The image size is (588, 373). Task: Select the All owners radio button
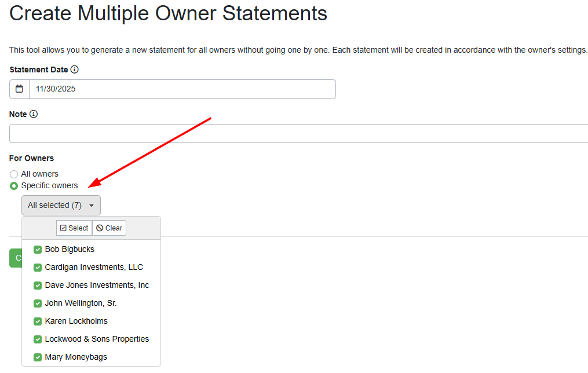pyautogui.click(x=13, y=173)
